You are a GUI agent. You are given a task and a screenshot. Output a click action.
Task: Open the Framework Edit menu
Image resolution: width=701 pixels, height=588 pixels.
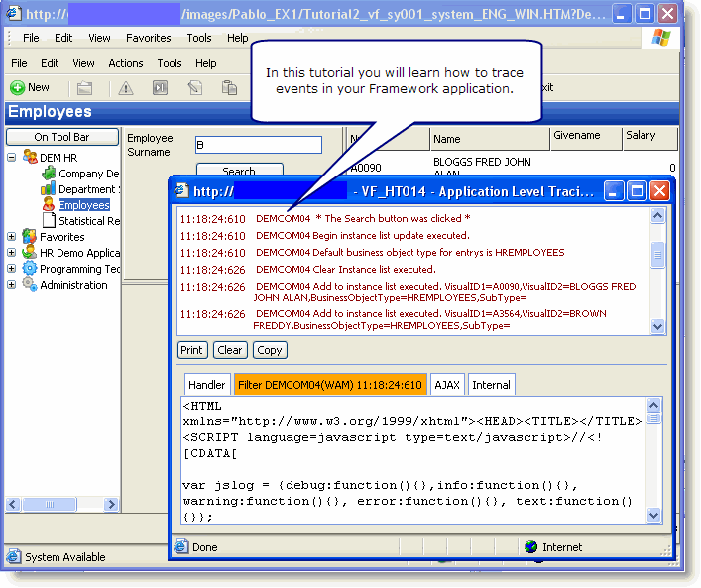(x=50, y=63)
